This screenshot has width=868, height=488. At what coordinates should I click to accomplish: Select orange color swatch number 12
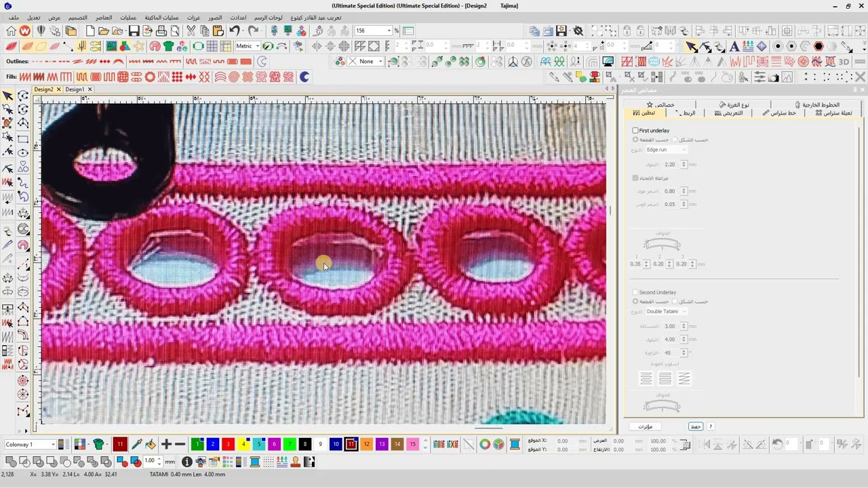(366, 445)
